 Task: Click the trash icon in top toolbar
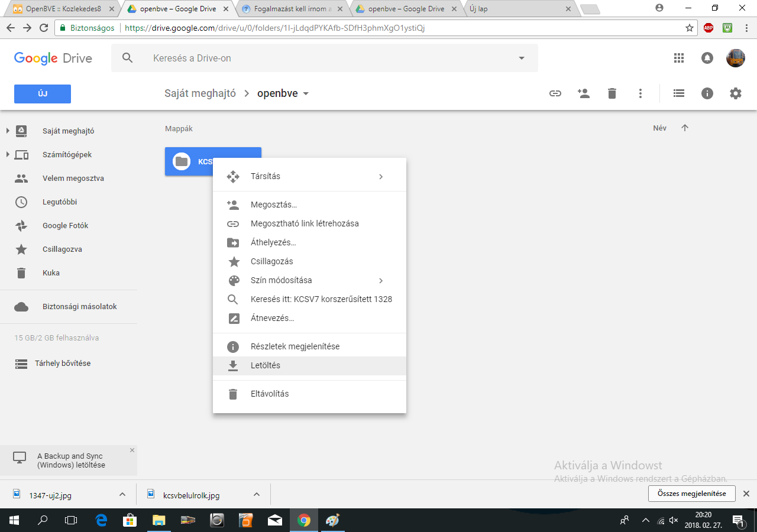612,93
